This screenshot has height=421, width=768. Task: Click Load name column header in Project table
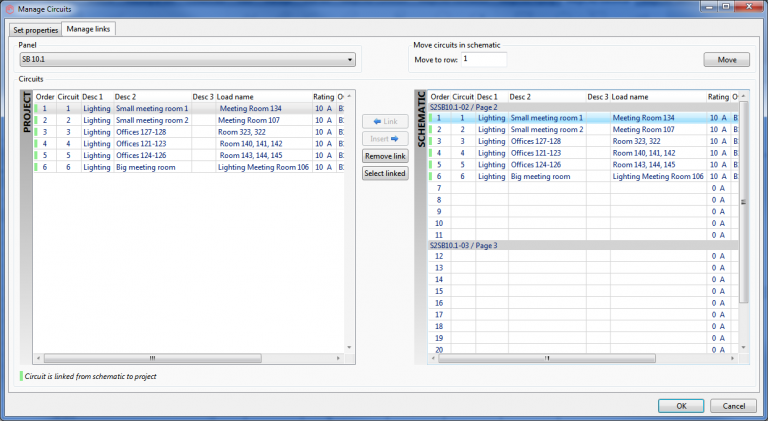235,96
